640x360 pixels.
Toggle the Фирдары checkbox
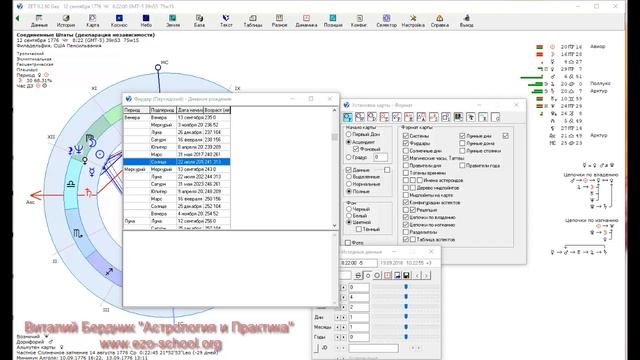coord(406,143)
